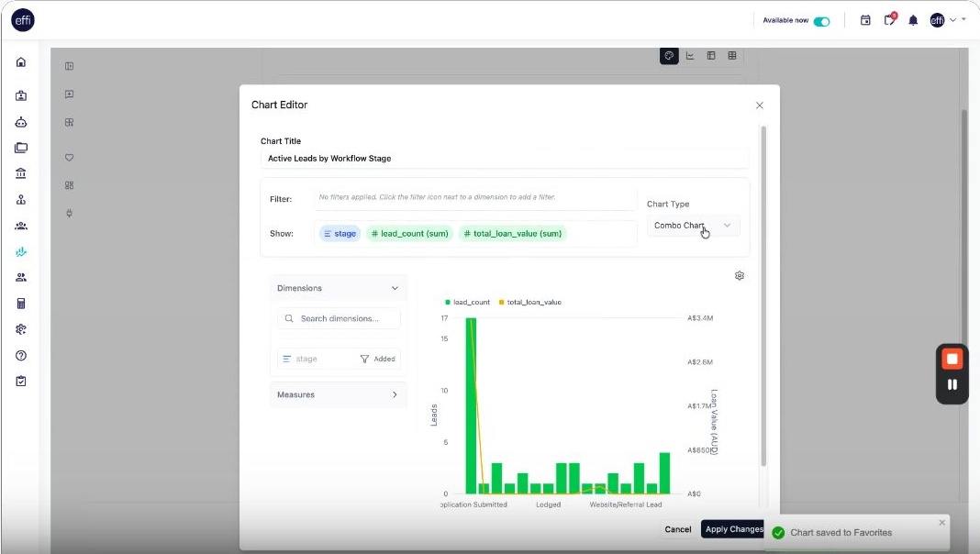Click the effi logo in the header
Viewport: 980px width, 554px height.
[x=23, y=20]
